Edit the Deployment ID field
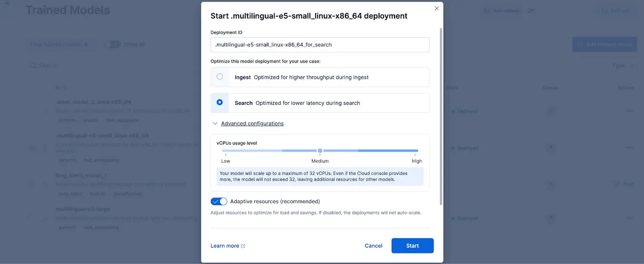The width and height of the screenshot is (644, 264). [320, 45]
